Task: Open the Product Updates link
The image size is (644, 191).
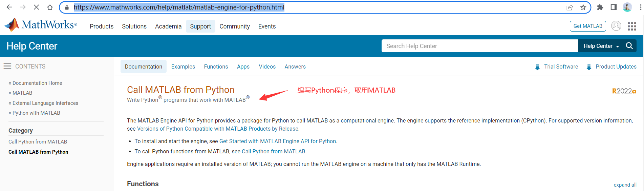Action: [x=616, y=66]
